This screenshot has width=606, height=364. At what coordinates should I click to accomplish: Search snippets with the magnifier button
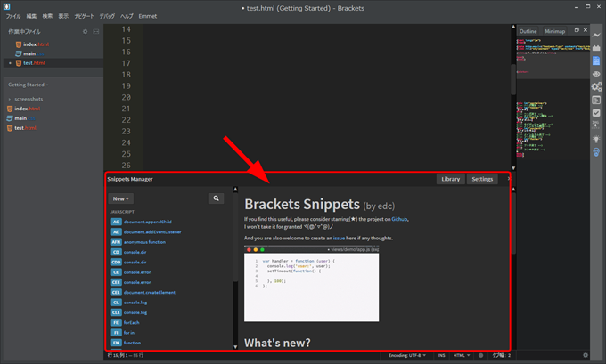click(216, 198)
